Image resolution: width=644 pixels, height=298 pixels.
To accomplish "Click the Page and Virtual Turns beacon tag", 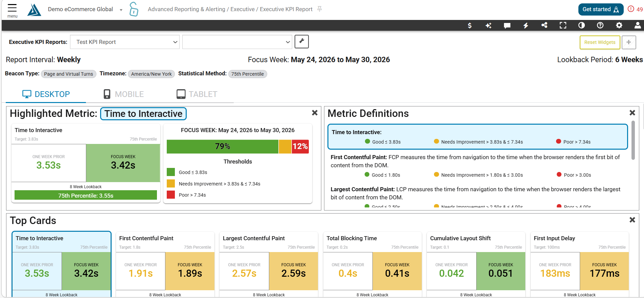I will pos(69,74).
